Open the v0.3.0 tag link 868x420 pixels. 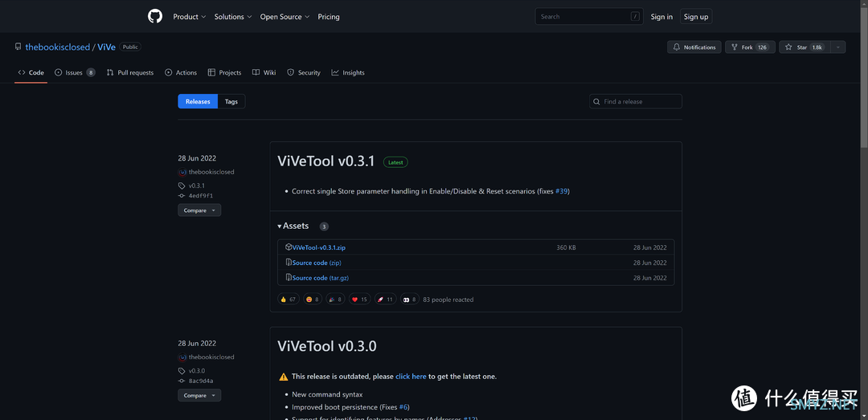click(197, 371)
